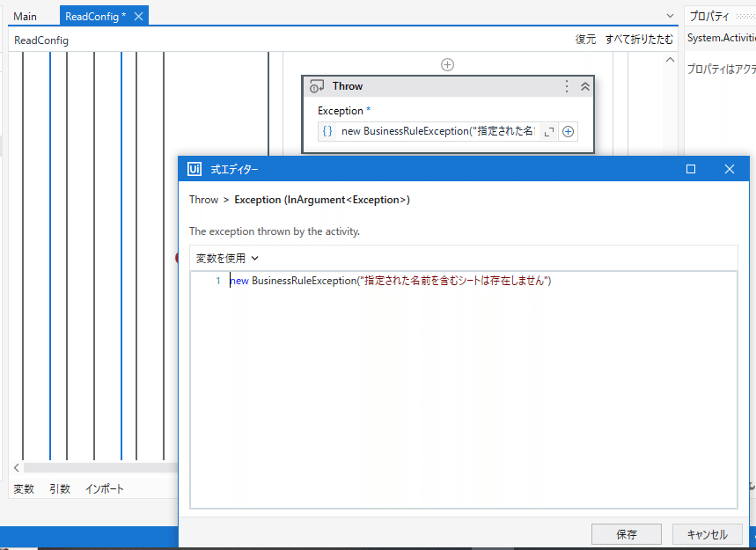Click the UiPath logo in 式エディター
Viewport: 756px width, 550px height.
click(x=194, y=169)
